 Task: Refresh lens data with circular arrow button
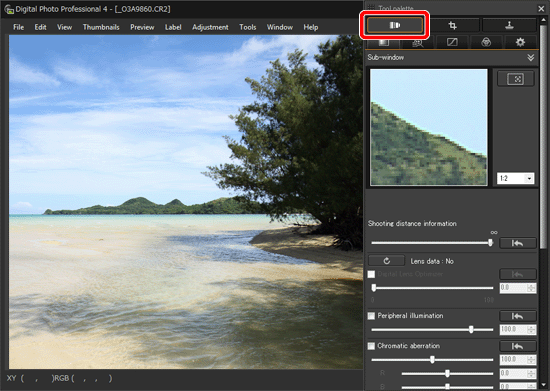coord(386,261)
